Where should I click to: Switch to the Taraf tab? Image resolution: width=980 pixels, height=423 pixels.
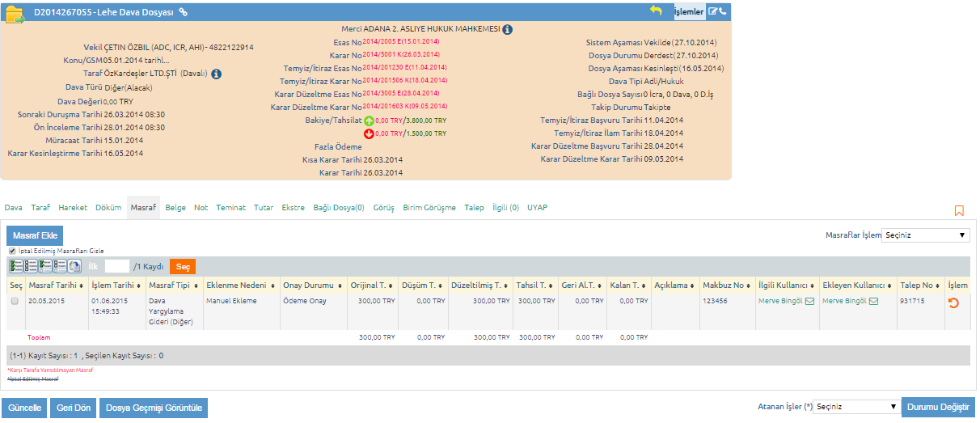tap(40, 208)
